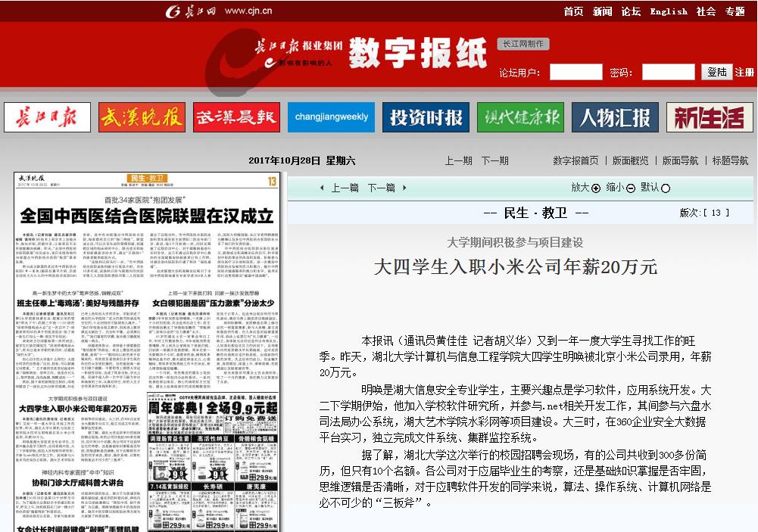Open 版面导航 page navigation
The height and width of the screenshot is (532, 758).
[x=680, y=160]
